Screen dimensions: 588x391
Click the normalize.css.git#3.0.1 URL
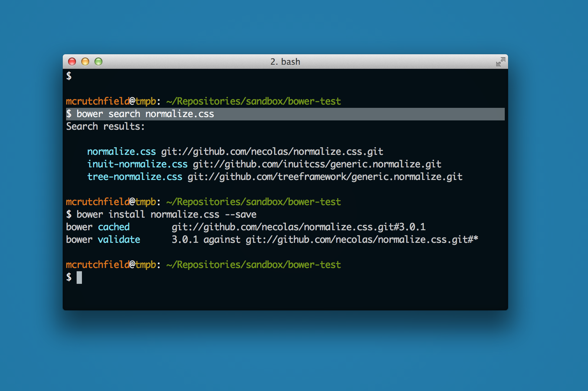point(299,227)
